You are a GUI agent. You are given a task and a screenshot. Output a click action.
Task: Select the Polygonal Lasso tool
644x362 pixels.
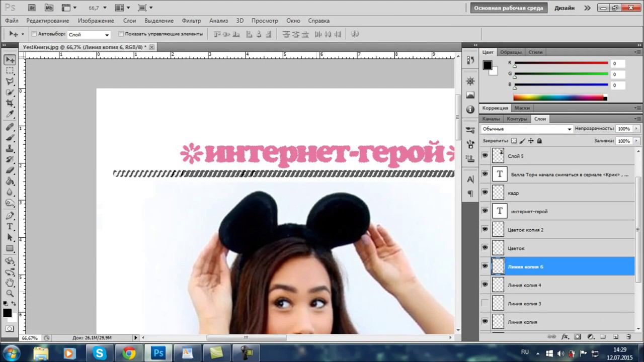click(10, 81)
